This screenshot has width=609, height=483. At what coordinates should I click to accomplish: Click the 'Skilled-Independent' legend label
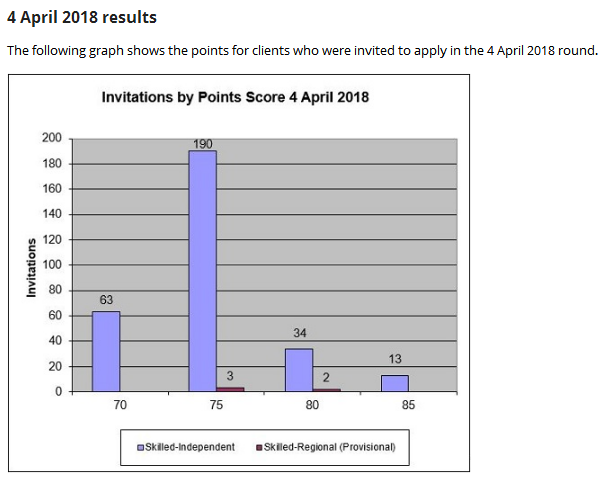(190, 447)
